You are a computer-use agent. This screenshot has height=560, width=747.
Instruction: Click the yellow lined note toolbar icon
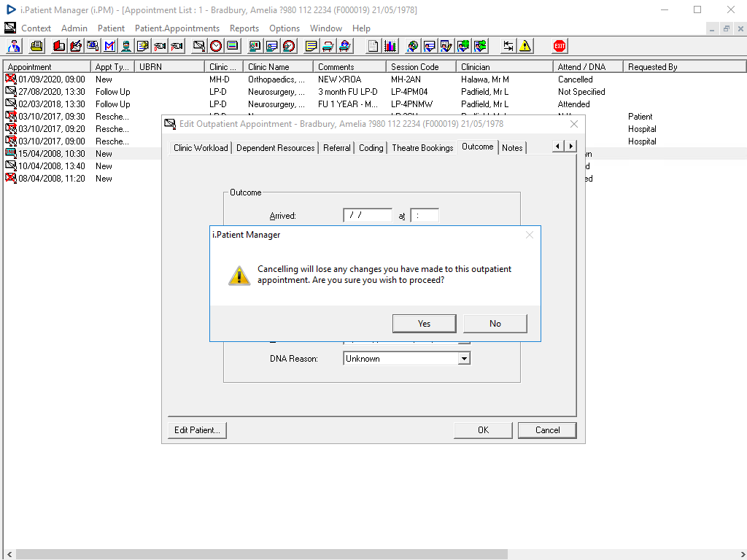tap(311, 46)
